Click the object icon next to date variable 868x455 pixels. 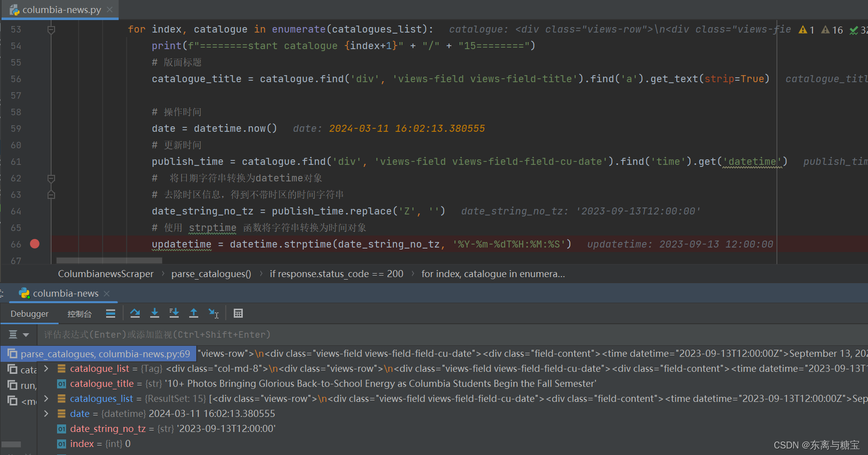coord(62,414)
